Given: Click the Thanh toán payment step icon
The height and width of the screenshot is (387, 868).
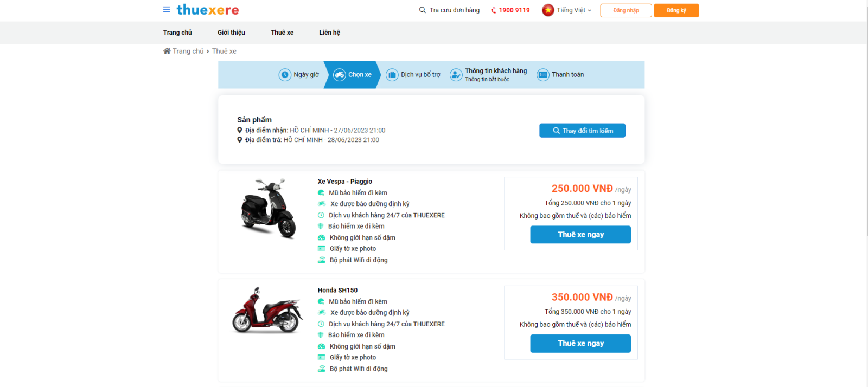Looking at the screenshot, I should [x=543, y=75].
